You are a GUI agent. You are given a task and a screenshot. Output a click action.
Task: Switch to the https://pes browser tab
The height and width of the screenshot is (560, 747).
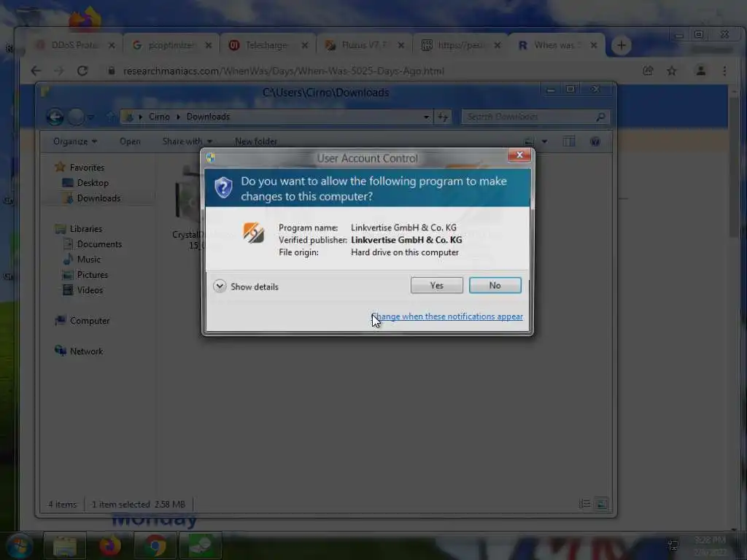pos(460,45)
